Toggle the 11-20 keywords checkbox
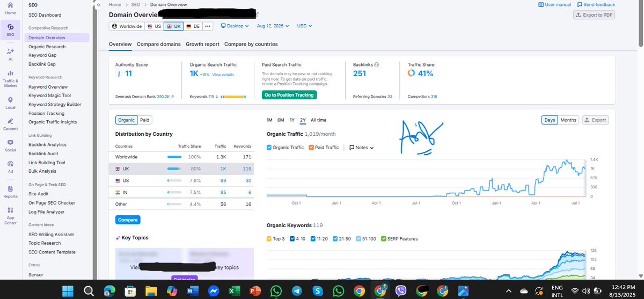 tap(313, 238)
